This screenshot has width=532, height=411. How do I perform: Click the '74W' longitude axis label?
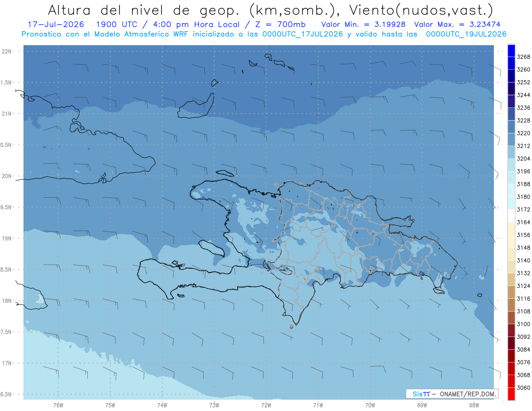[162, 405]
